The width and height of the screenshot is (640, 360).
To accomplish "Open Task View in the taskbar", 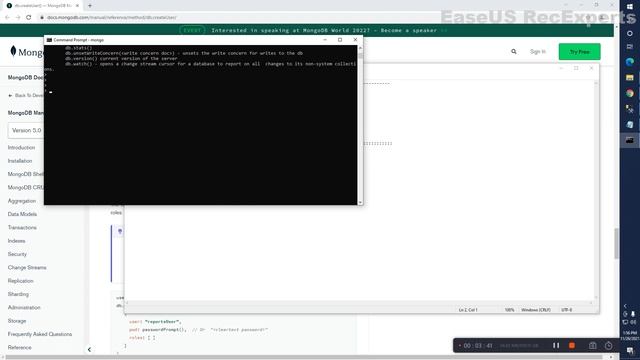I will tap(630, 47).
